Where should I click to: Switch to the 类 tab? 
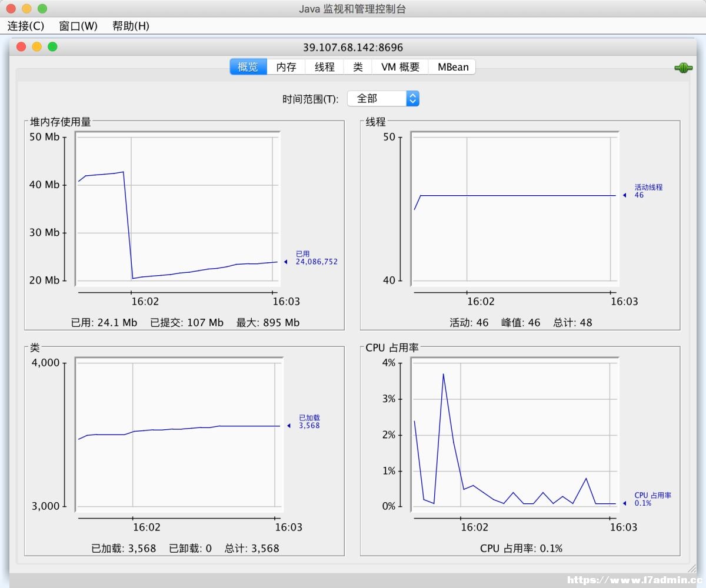coord(358,67)
